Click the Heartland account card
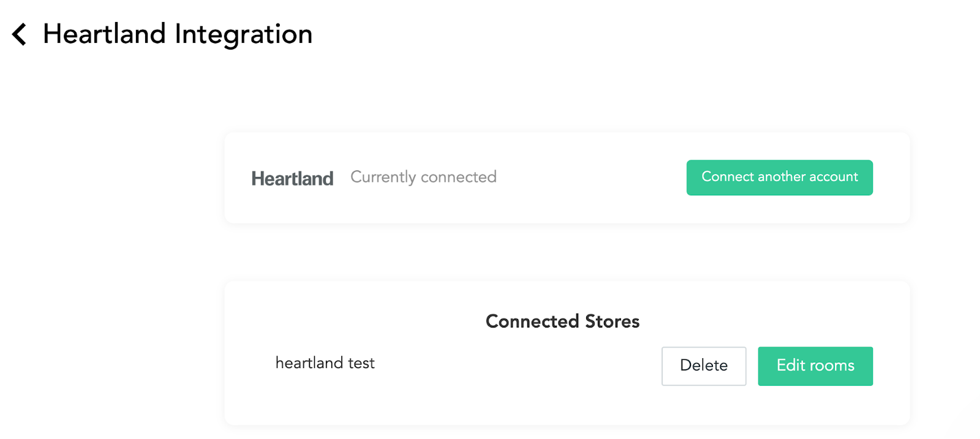This screenshot has height=439, width=980. point(567,178)
